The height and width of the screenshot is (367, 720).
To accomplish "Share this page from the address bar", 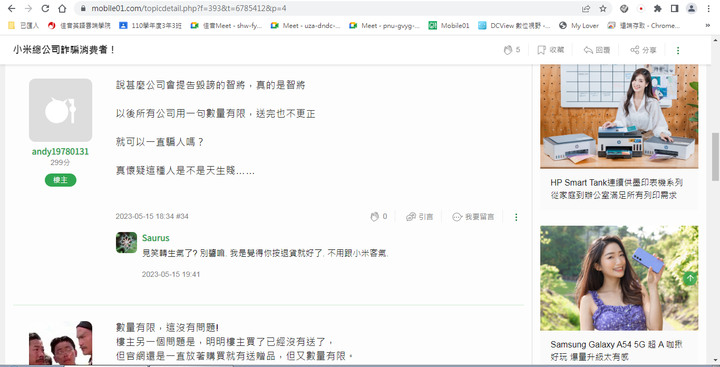I will (586, 8).
